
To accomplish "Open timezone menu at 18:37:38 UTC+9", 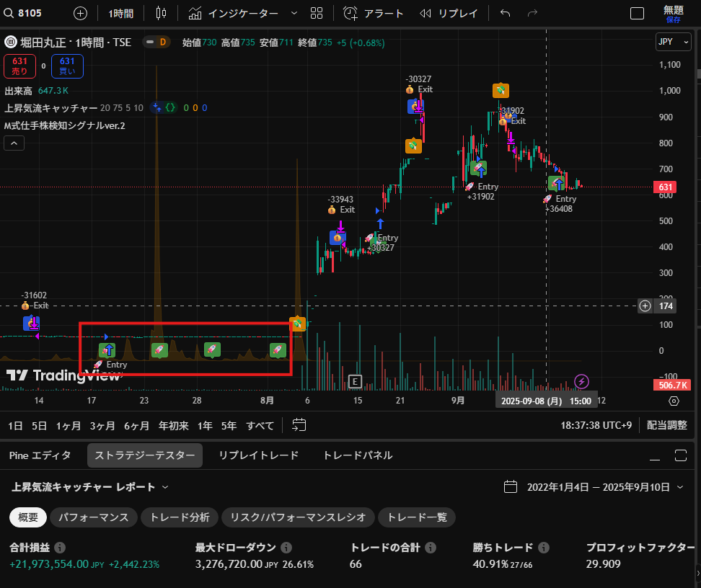I will pyautogui.click(x=596, y=425).
